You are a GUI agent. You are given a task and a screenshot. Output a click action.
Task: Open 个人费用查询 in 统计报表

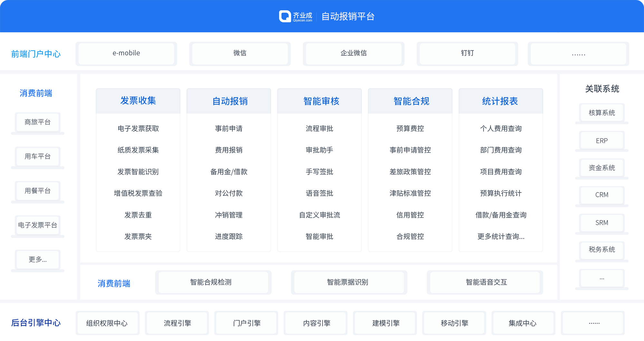pos(501,128)
